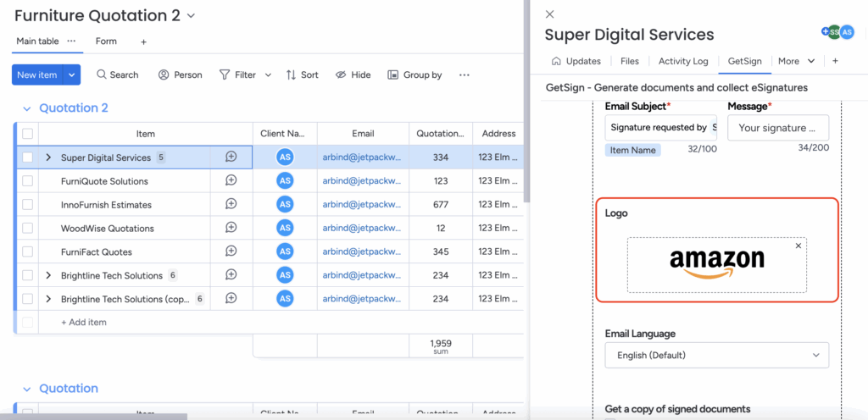Open the Furniture Quotation 2 board title dropdown
Viewport: 868px width, 420px height.
[x=191, y=16]
